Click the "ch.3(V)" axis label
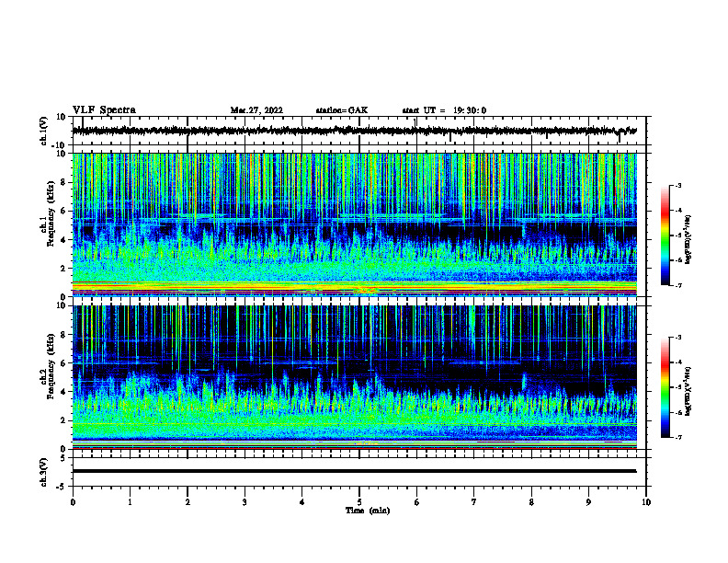The width and height of the screenshot is (728, 563). [x=44, y=472]
